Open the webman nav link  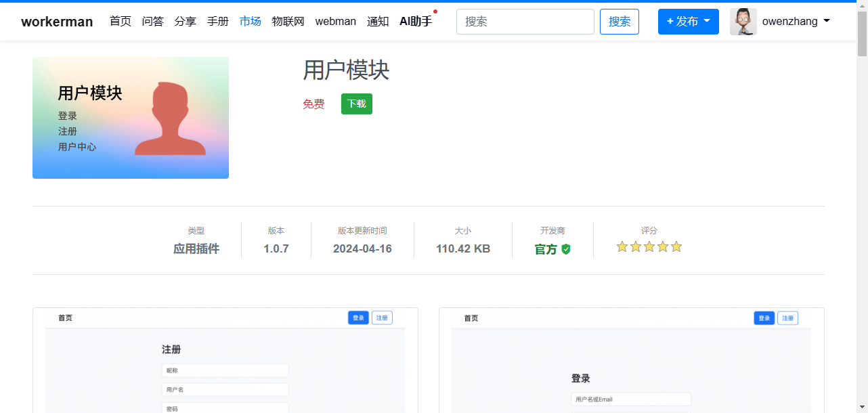pos(336,22)
